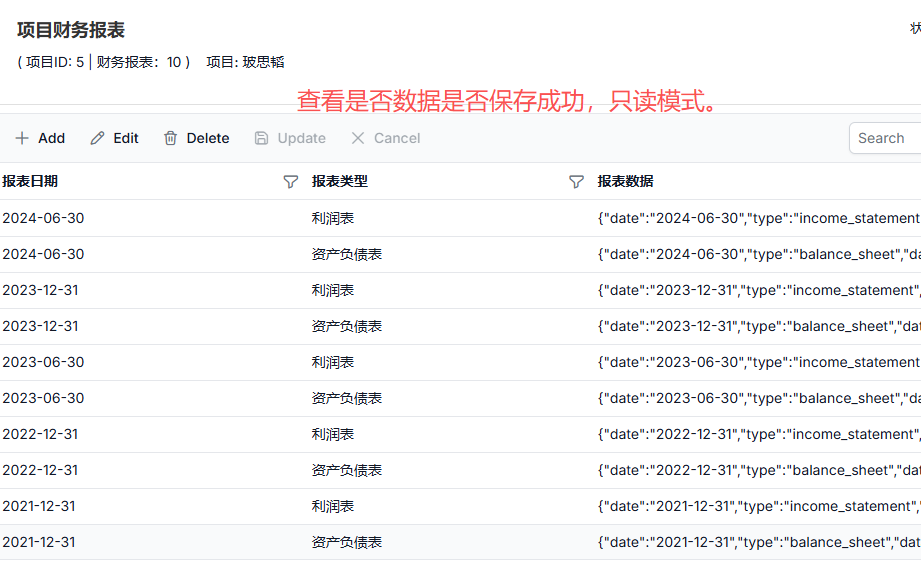Click the 项目ID: 5 info text

(55, 62)
